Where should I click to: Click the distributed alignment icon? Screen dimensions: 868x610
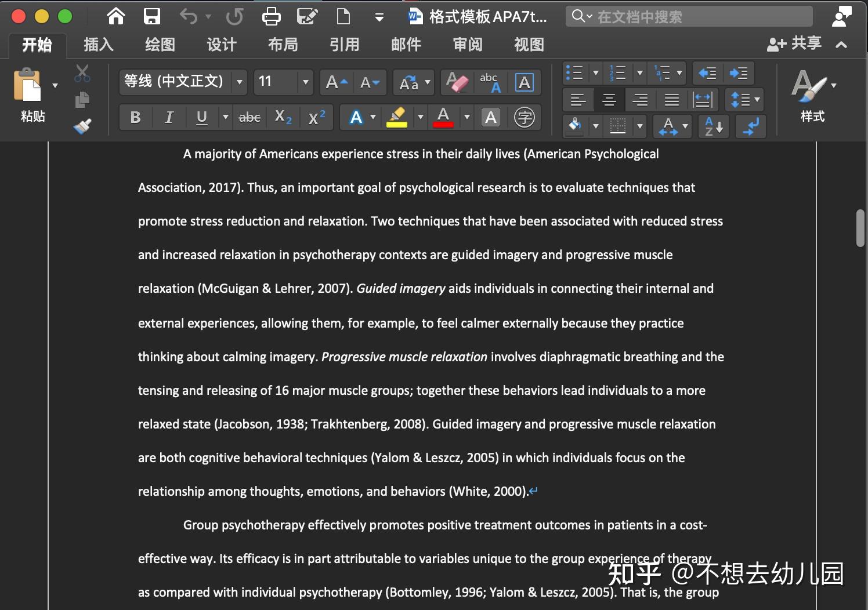pyautogui.click(x=703, y=100)
